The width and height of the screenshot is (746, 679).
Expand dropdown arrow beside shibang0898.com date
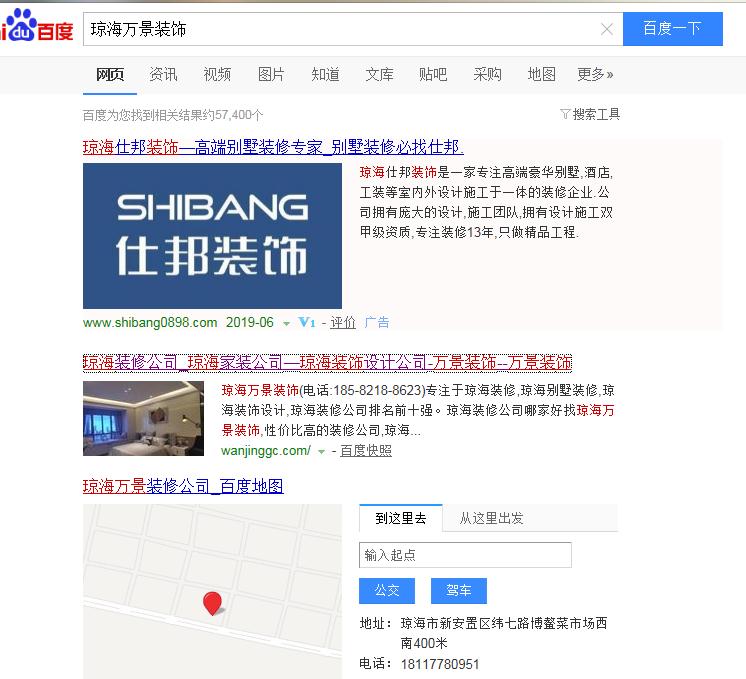tap(286, 324)
